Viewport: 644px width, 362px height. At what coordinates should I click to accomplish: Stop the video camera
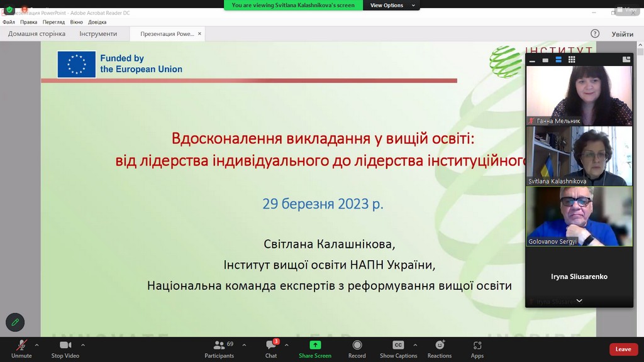point(65,349)
